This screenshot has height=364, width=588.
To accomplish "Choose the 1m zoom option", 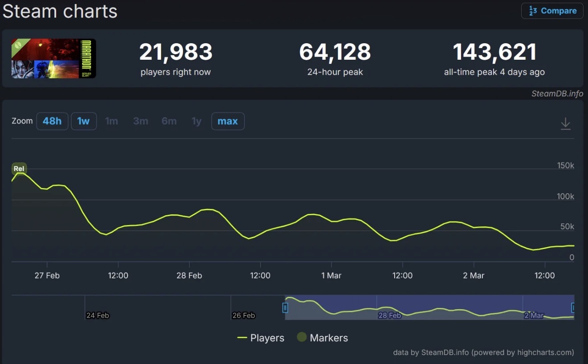I will pos(111,121).
